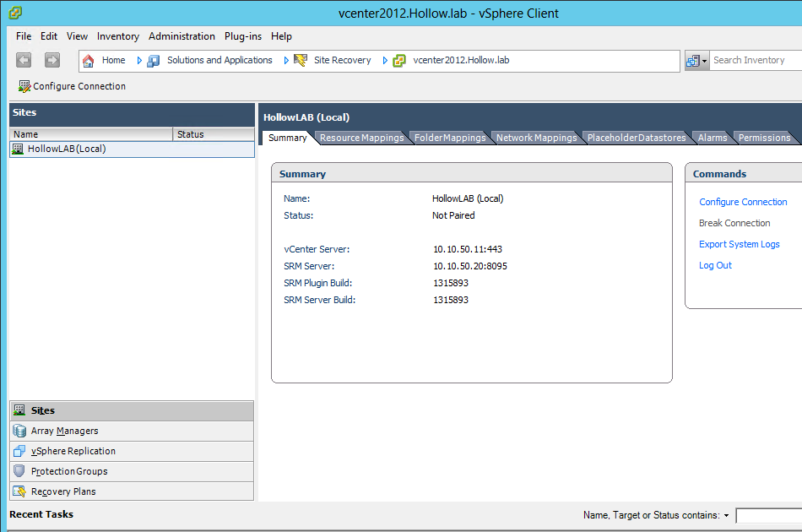Click the Home icon in breadcrumb bar
This screenshot has width=802, height=532.
click(x=89, y=60)
